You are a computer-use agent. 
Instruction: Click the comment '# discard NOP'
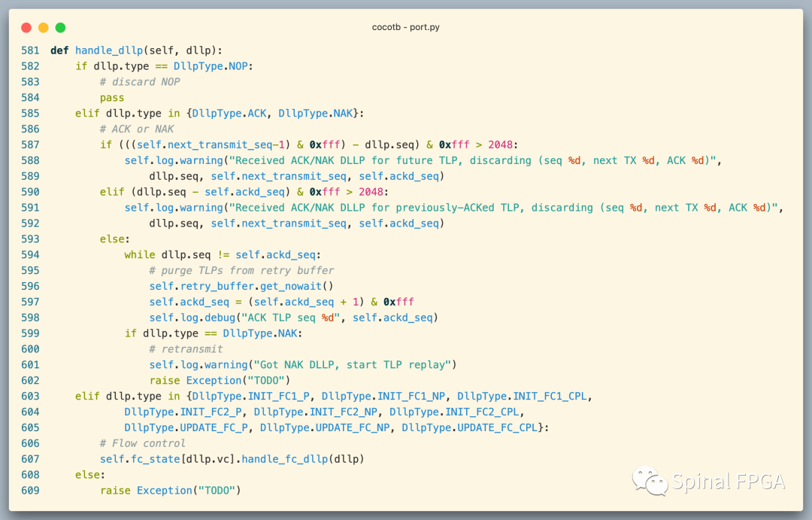[140, 82]
